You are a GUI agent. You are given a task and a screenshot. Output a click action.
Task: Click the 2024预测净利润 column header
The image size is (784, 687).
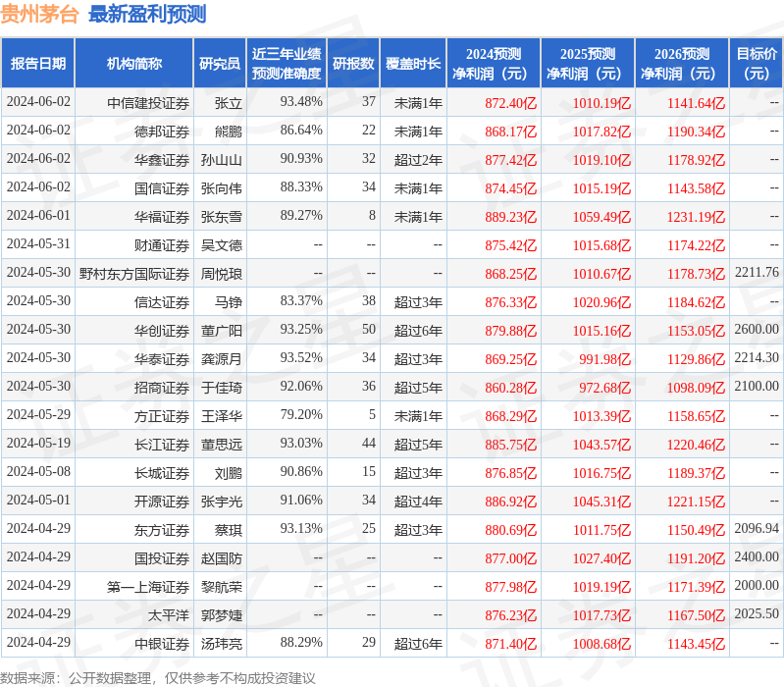pyautogui.click(x=494, y=63)
